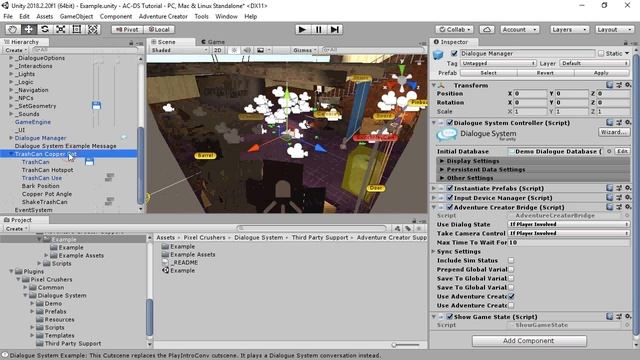
Task: Open Take Camera Control dropdown
Action: (x=569, y=233)
